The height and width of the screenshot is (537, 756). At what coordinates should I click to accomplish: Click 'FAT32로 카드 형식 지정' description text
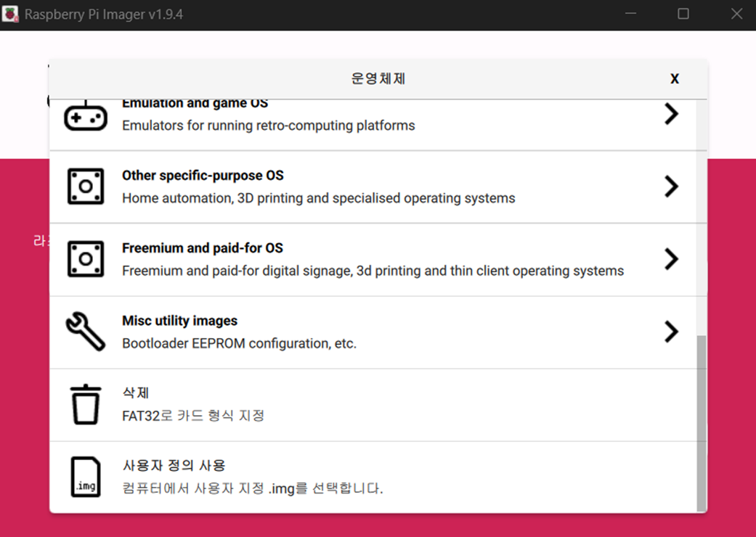coord(193,416)
